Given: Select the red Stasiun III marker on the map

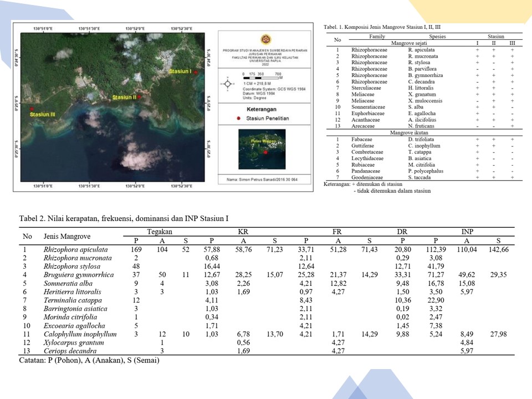Looking at the screenshot, I should (x=32, y=109).
